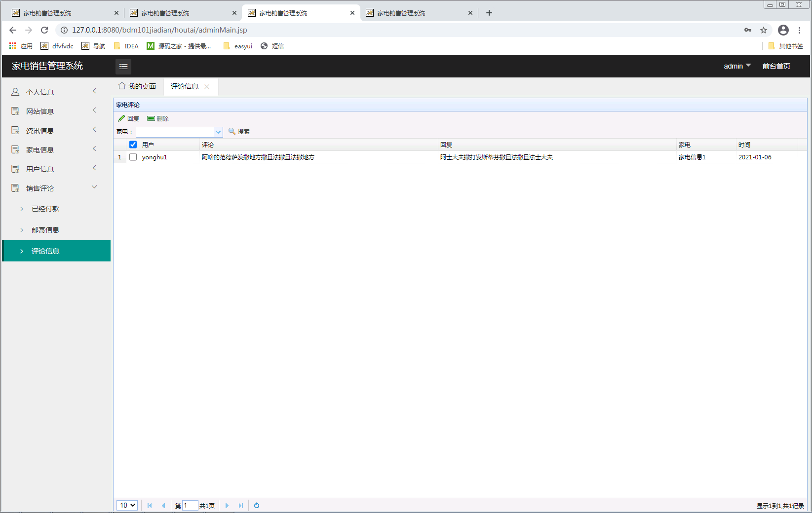Viewport: 812px width, 513px height.
Task: View site information icon in address bar
Action: [64, 30]
